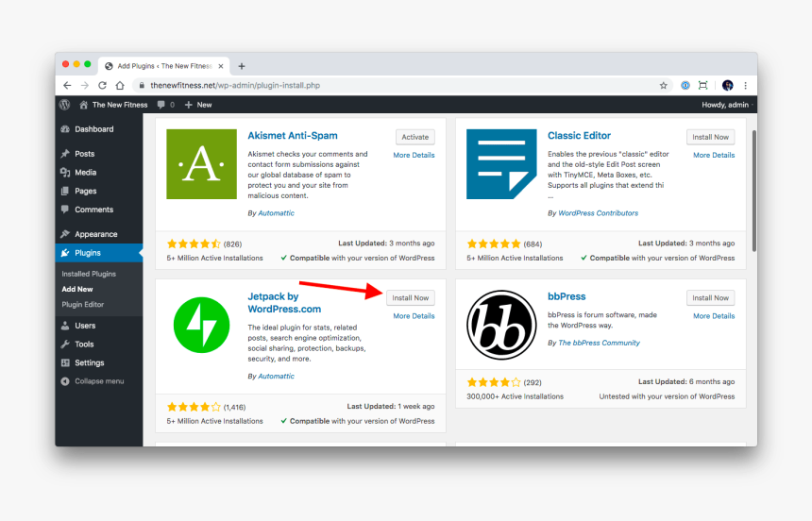This screenshot has height=521, width=812.
Task: Click the green Jetpack lightning icon
Action: (x=201, y=326)
